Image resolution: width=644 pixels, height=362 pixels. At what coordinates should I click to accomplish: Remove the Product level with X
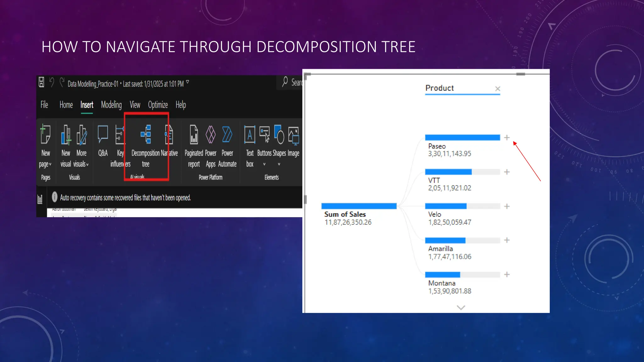tap(497, 89)
